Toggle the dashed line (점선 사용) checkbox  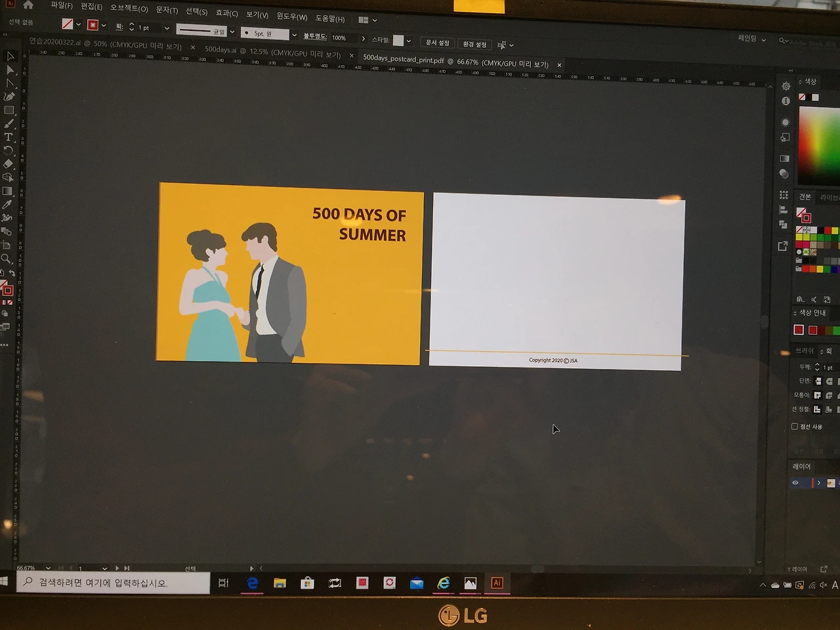pyautogui.click(x=795, y=427)
